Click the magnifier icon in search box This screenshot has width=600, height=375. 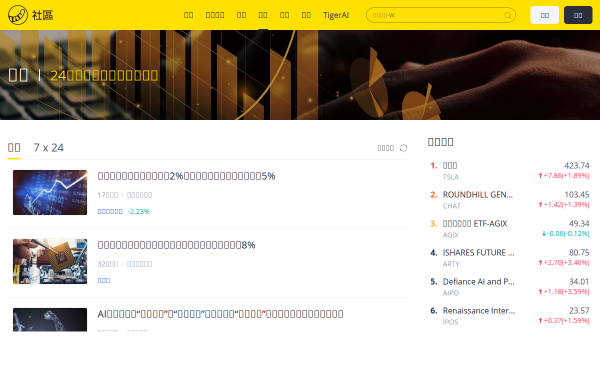(x=507, y=15)
